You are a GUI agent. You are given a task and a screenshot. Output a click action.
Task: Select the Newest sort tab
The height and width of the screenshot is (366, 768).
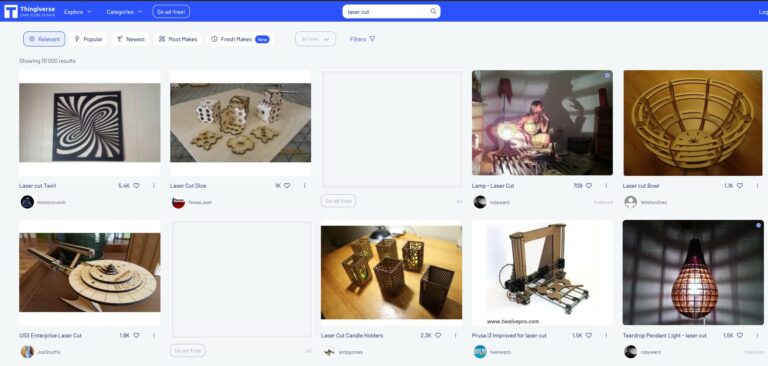(131, 39)
